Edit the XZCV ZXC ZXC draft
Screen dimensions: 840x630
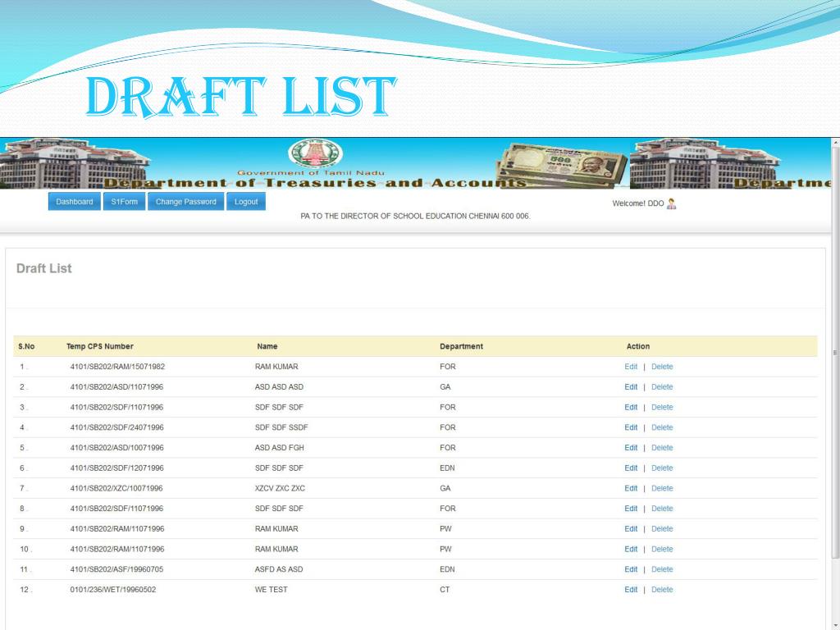point(631,488)
